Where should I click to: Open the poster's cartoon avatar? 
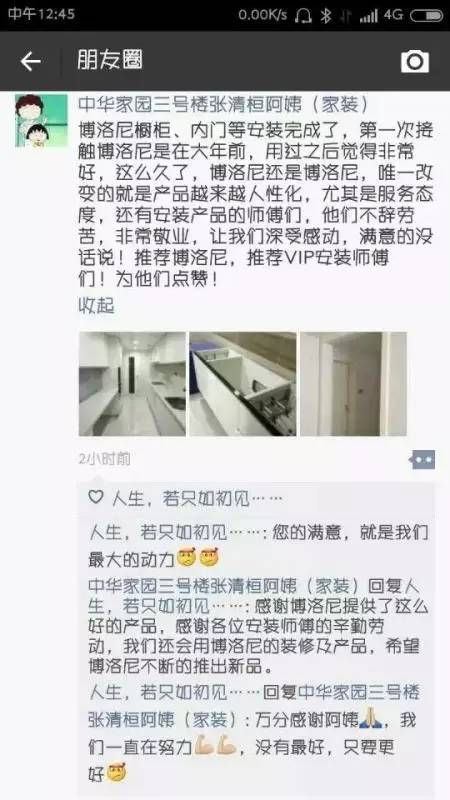[41, 120]
